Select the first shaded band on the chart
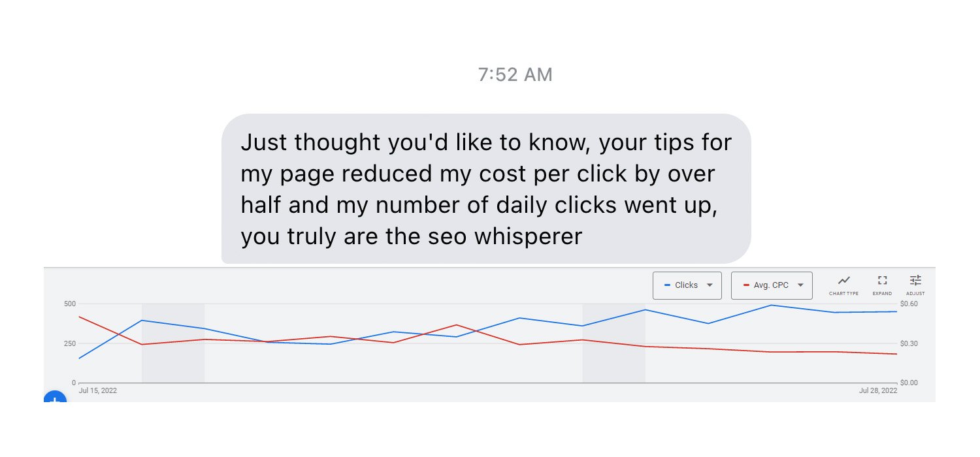 tap(173, 343)
